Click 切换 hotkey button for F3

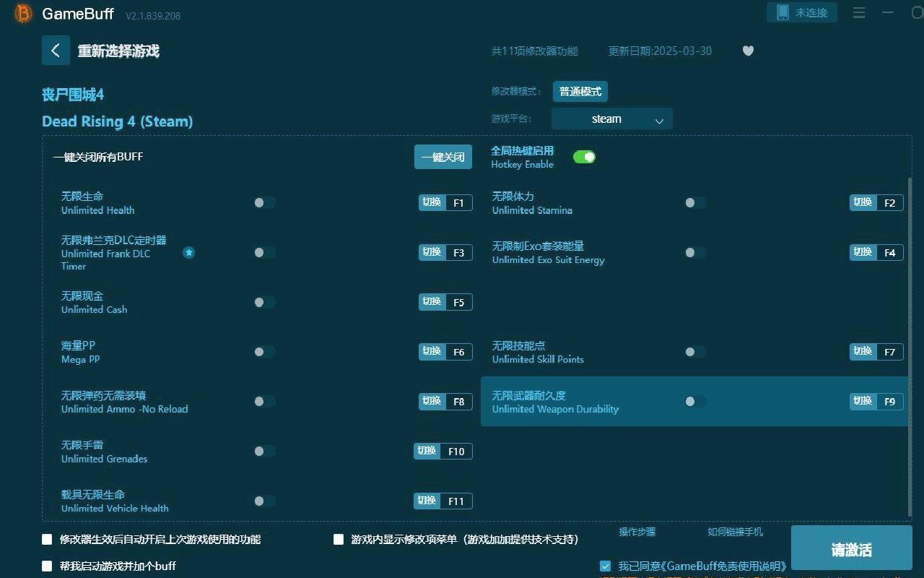[432, 252]
